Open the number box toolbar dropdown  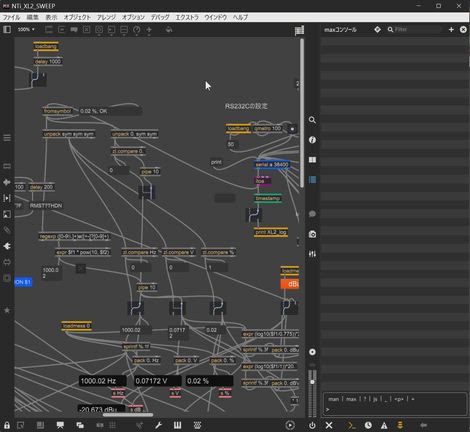[x=111, y=29]
